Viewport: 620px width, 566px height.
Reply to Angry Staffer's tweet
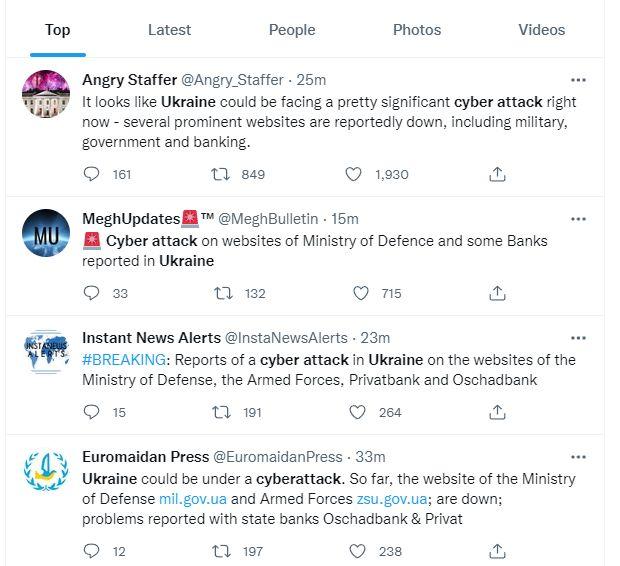92,174
